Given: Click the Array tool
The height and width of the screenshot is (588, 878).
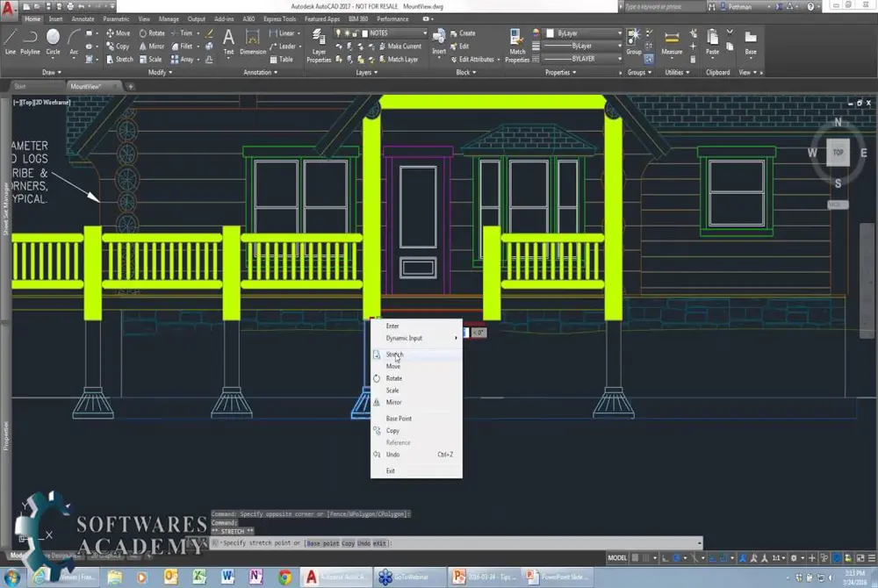Looking at the screenshot, I should coord(182,60).
